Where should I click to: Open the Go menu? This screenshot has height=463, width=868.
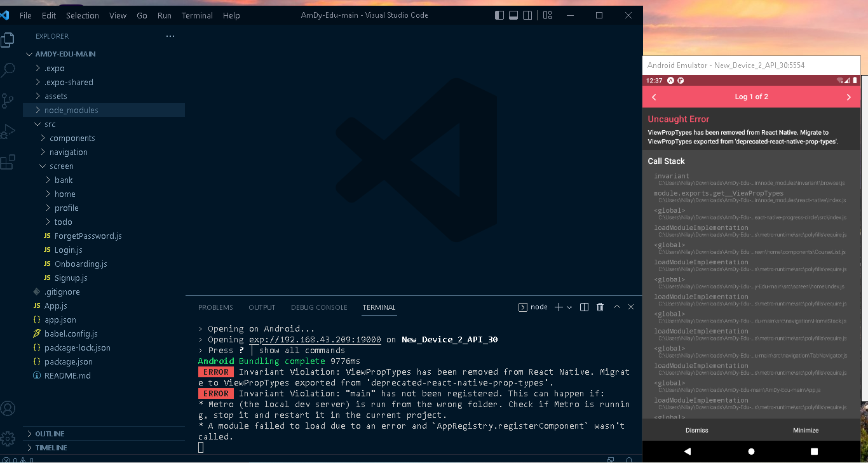142,15
